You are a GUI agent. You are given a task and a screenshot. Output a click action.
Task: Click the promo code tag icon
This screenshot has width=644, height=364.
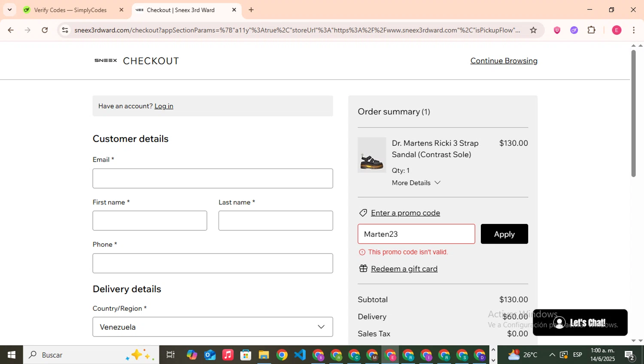363,213
